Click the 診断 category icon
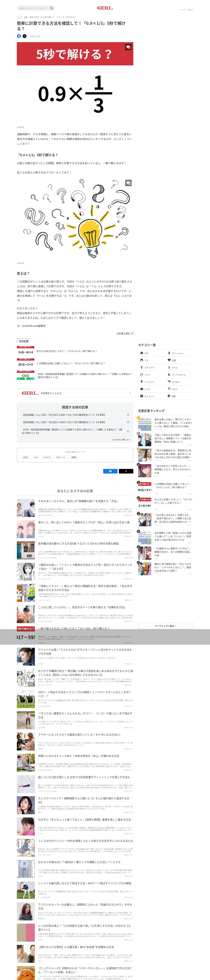210x980 pixels. (169, 396)
